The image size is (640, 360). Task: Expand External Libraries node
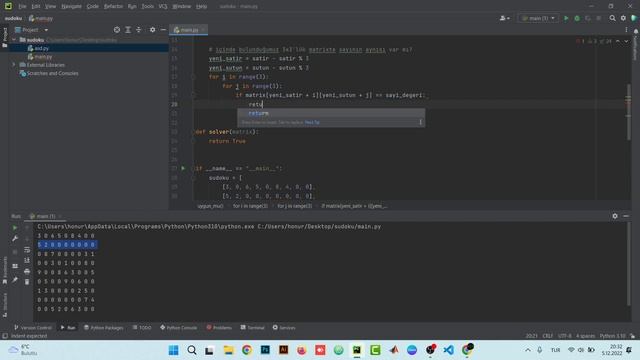click(14, 65)
